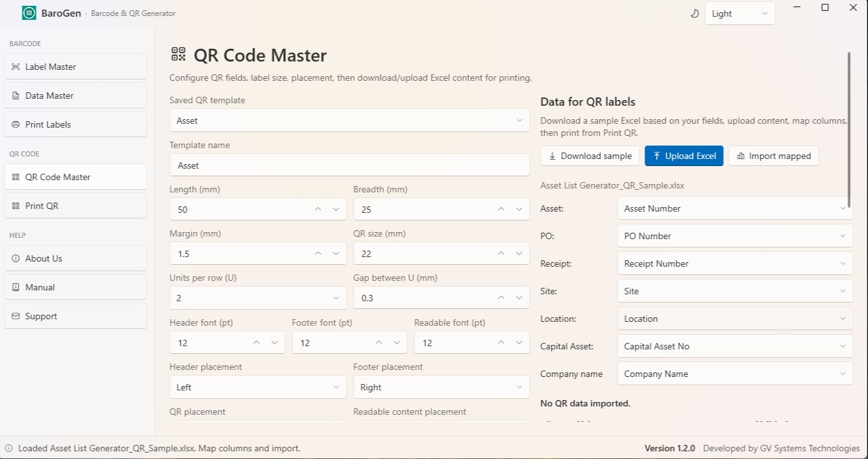The image size is (868, 459).
Task: Open the Manual sidebar entry
Action: pyautogui.click(x=76, y=287)
